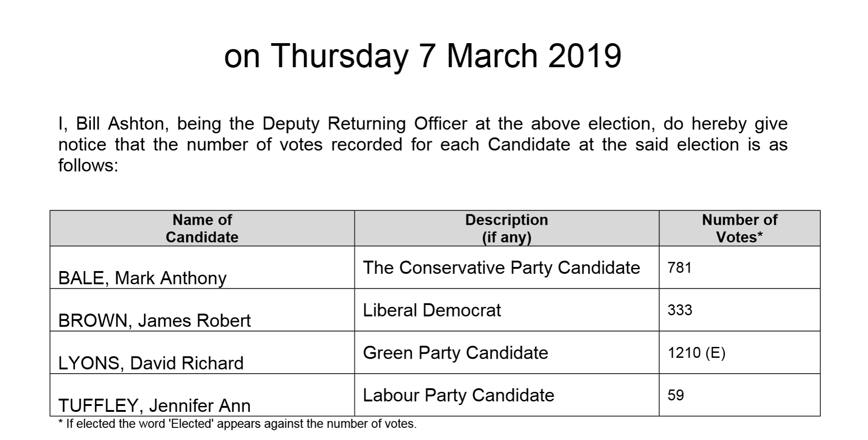
Task: Click the name 'Bill Ashton' in the paragraph
Action: point(120,124)
